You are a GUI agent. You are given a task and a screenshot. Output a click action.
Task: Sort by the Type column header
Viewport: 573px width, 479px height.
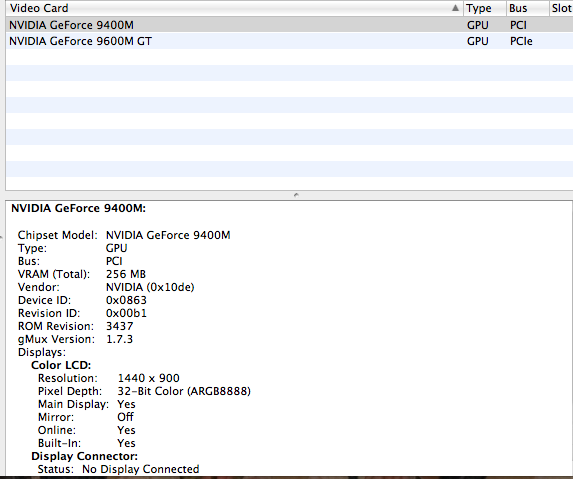click(485, 8)
